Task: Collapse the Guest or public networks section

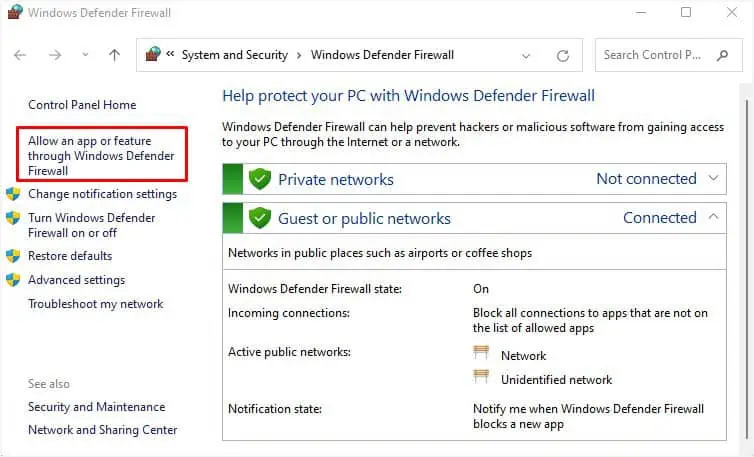Action: click(x=713, y=217)
